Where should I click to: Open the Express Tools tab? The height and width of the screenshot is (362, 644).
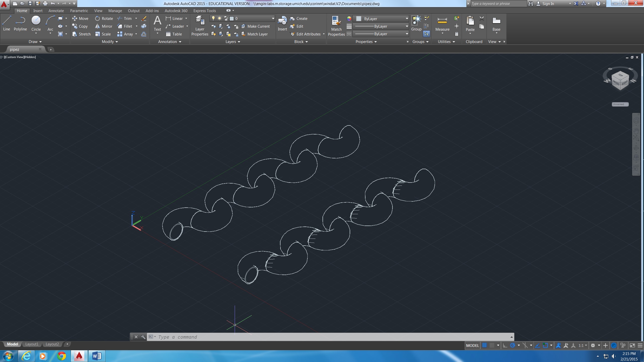(205, 11)
